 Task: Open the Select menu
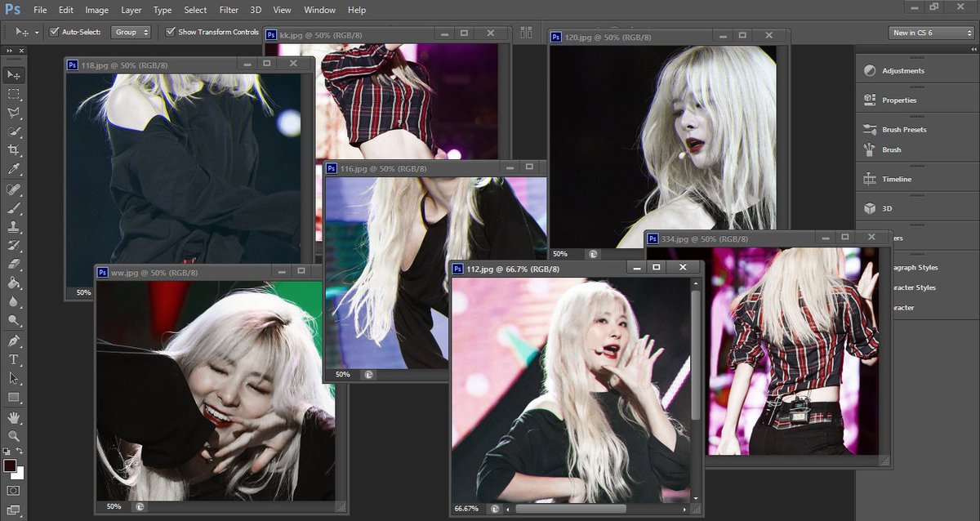coord(195,10)
